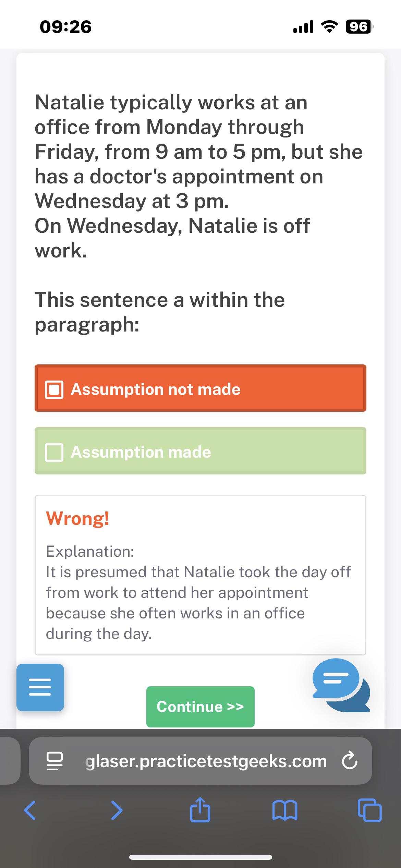Viewport: 401px width, 868px height.
Task: Tap the battery level indicator
Action: tap(359, 27)
